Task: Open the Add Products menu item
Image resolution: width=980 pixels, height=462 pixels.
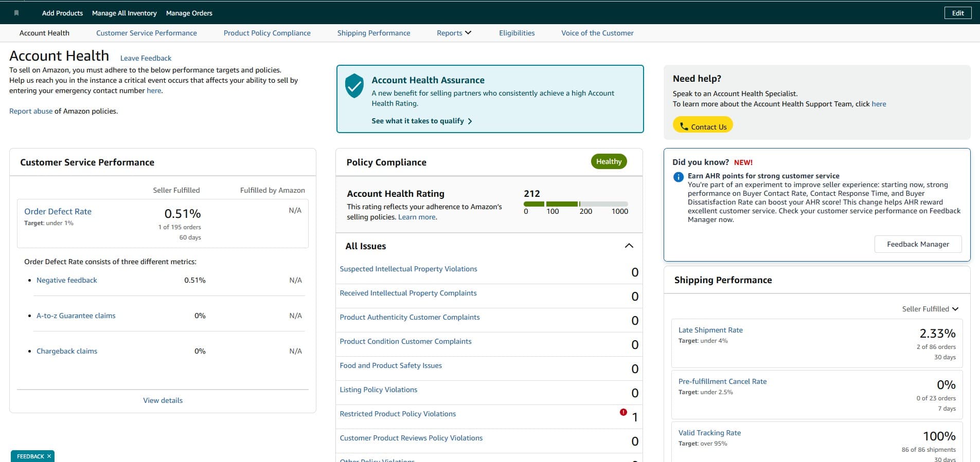Action: 62,13
